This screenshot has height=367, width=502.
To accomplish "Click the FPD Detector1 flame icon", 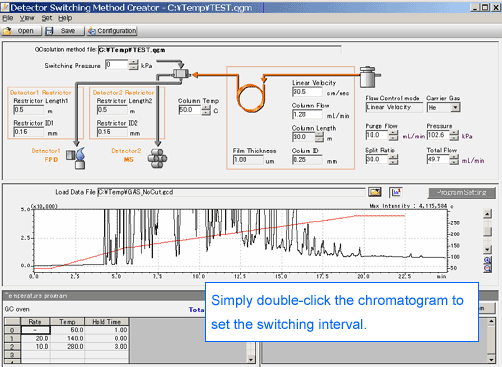I will coord(76,158).
